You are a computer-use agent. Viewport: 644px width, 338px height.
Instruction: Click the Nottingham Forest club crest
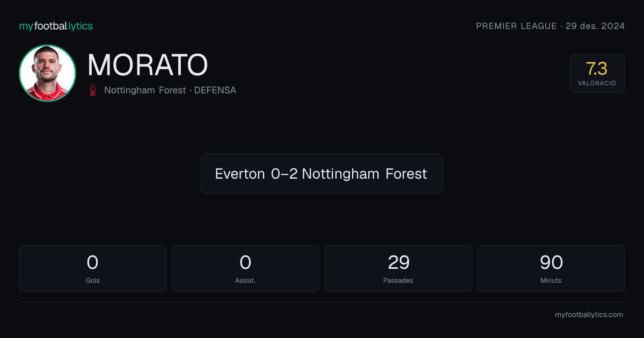point(93,90)
